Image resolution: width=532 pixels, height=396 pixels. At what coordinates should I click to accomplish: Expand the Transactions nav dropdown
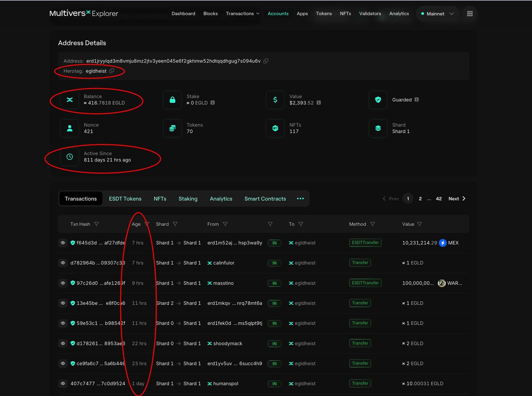click(243, 14)
